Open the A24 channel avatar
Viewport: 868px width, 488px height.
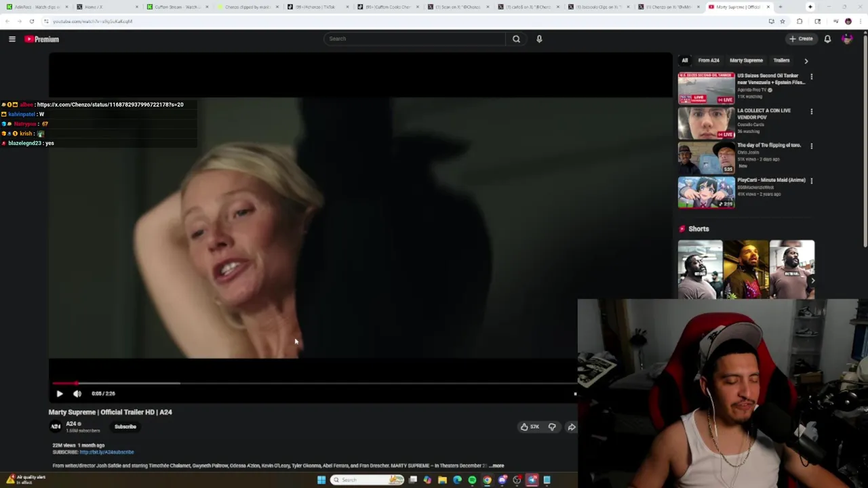pos(56,426)
